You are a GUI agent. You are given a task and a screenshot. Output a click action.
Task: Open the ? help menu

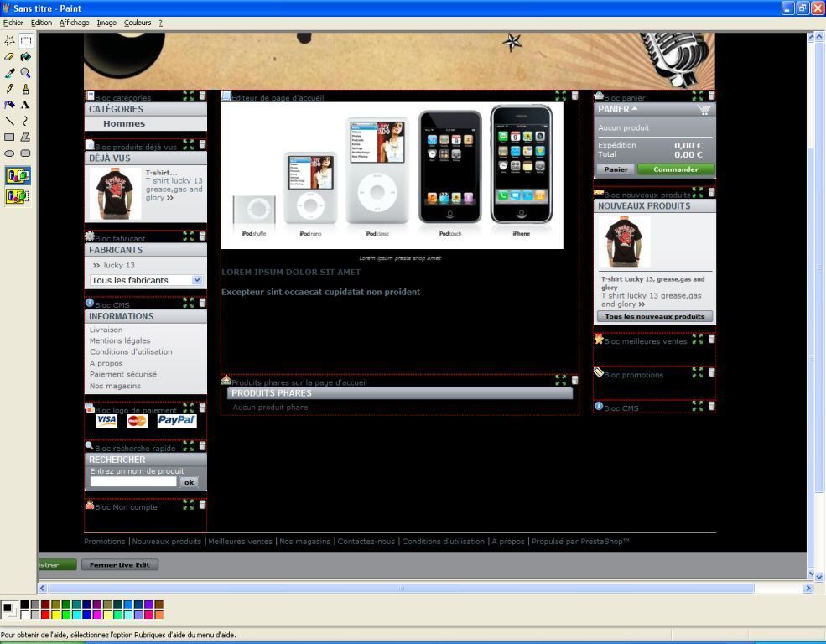click(x=161, y=23)
